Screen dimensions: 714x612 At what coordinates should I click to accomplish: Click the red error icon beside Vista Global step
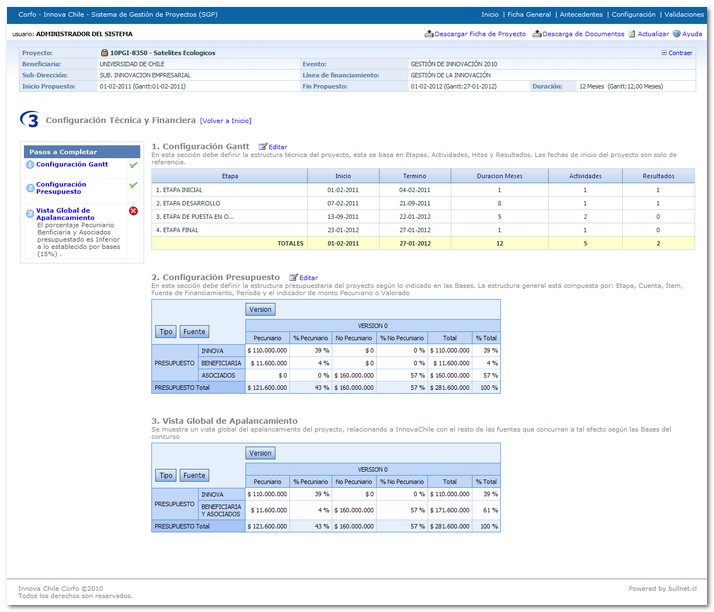[133, 211]
